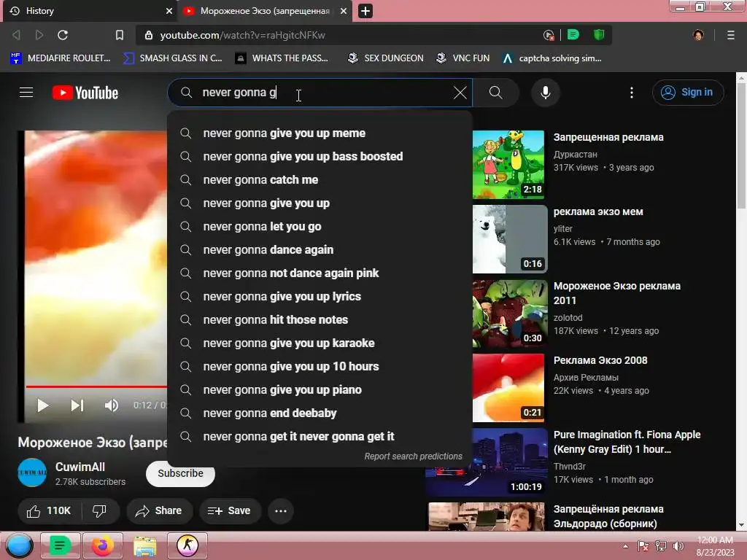Go forward in browser history

tap(39, 35)
